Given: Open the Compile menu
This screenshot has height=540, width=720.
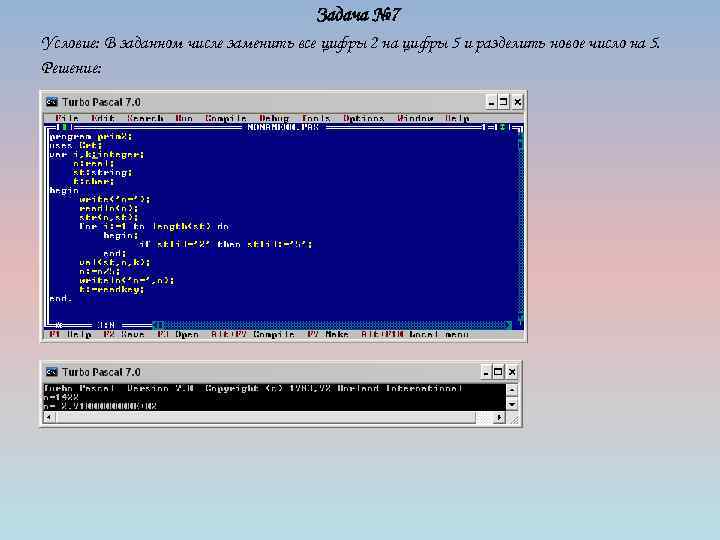Looking at the screenshot, I should coord(225,118).
